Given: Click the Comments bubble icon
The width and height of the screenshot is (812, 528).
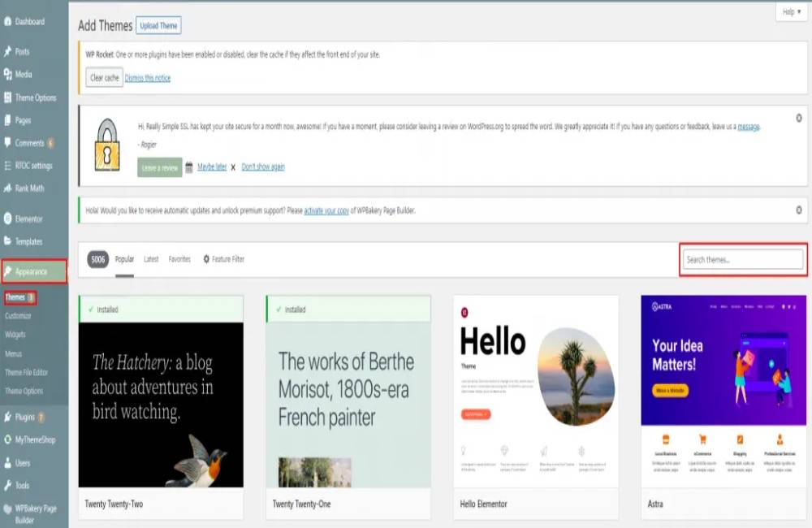Looking at the screenshot, I should tap(7, 142).
